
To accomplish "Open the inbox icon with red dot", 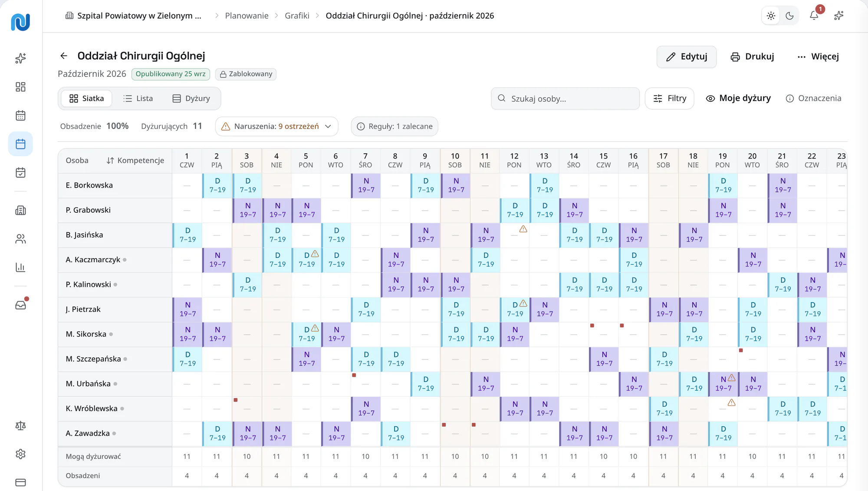I will [20, 305].
